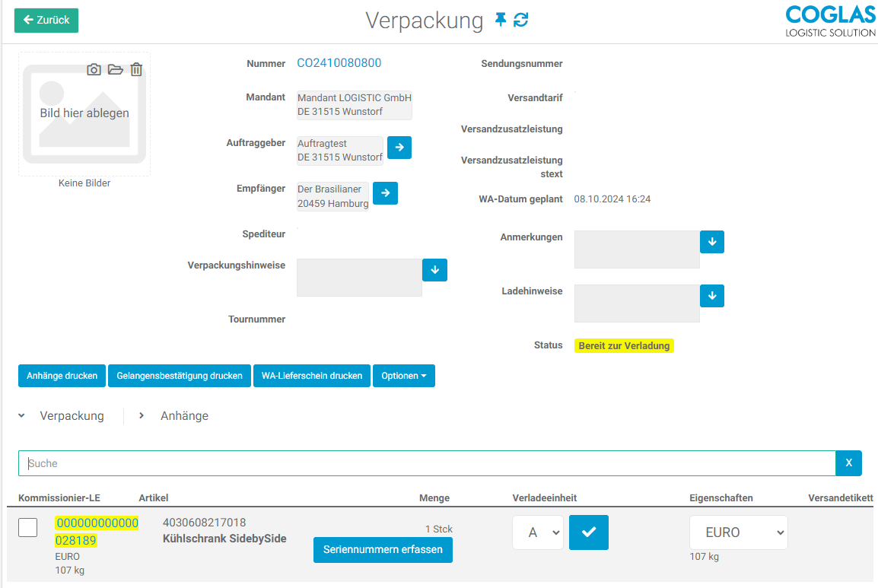
Task: Click arrow button next to Auftraggeber
Action: point(399,147)
